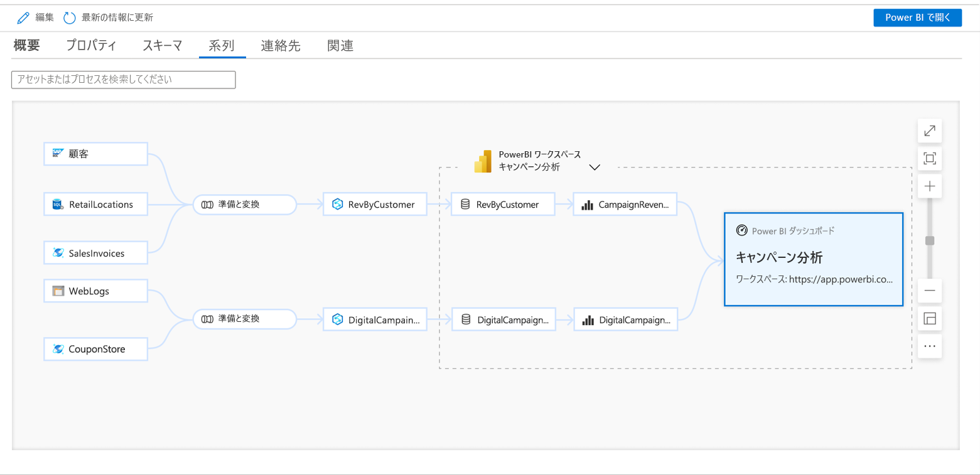Screen dimensions: 980x475
Task: Select the DigitalCampain... asset label
Action: point(384,319)
